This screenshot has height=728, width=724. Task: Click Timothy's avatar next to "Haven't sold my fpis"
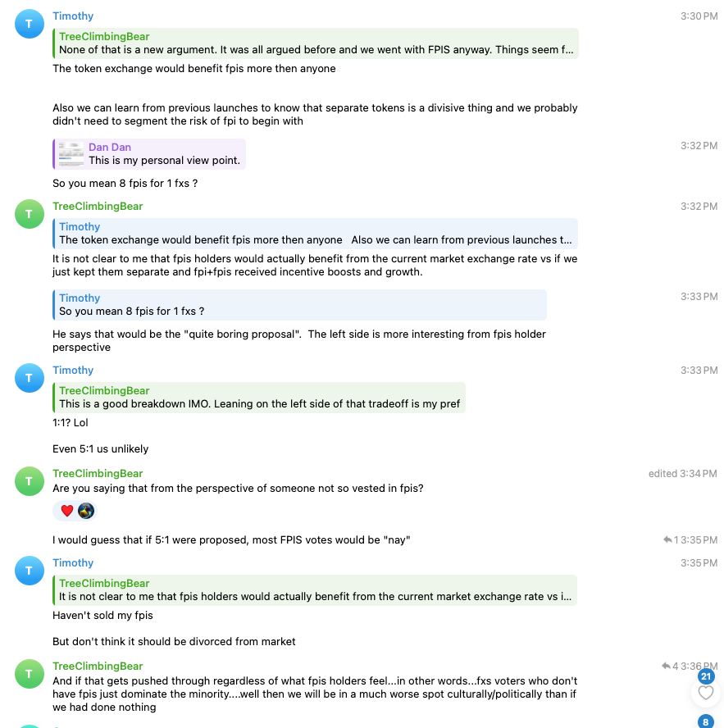click(30, 571)
